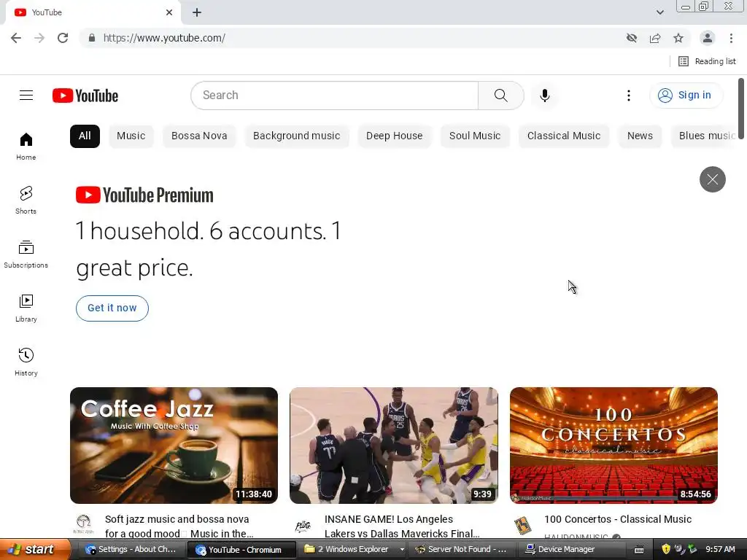Click the address bar URL
Screen dimensions: 747x560
click(x=164, y=38)
